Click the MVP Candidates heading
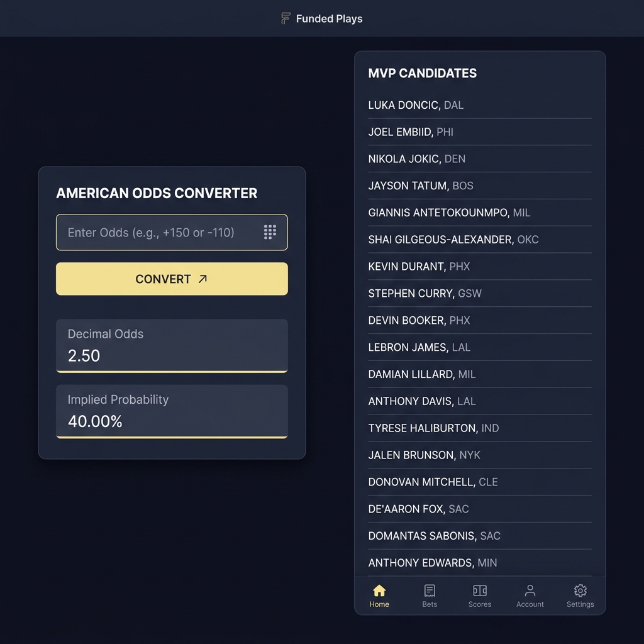Screen dimensions: 644x644 point(422,73)
